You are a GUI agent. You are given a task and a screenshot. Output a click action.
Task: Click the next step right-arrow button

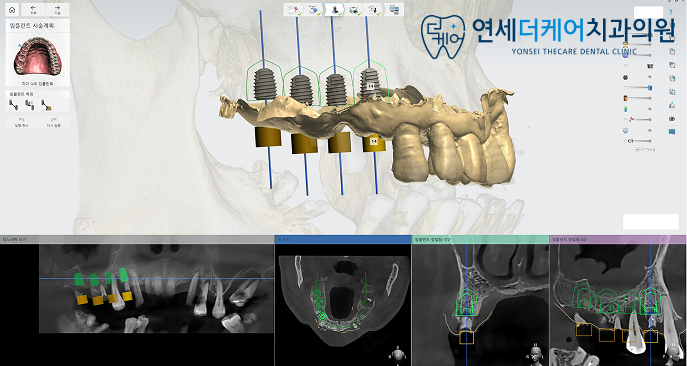pos(57,10)
